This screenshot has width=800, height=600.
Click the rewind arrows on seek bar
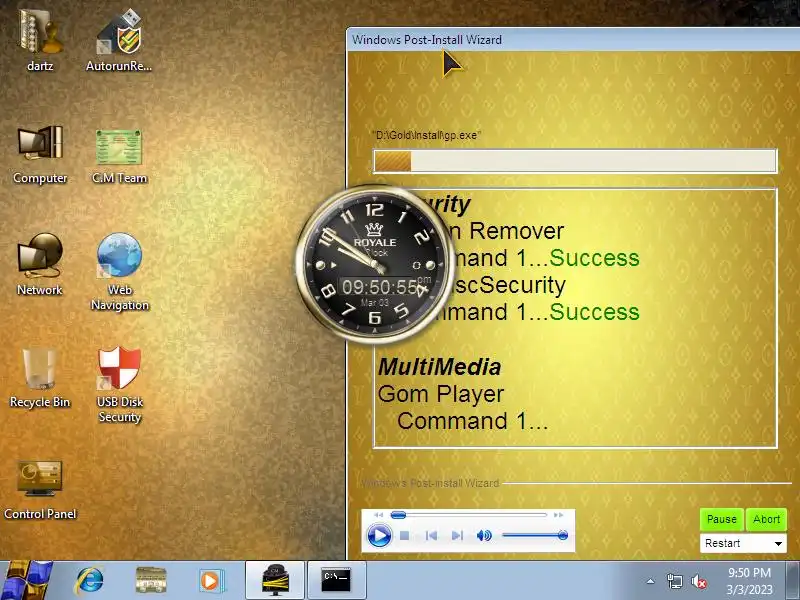click(378, 515)
